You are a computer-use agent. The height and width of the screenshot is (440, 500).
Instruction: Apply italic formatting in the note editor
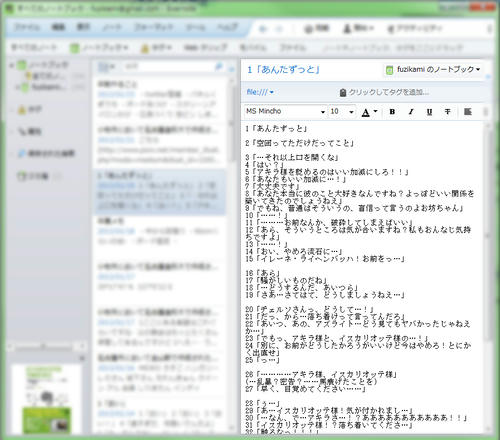click(411, 112)
